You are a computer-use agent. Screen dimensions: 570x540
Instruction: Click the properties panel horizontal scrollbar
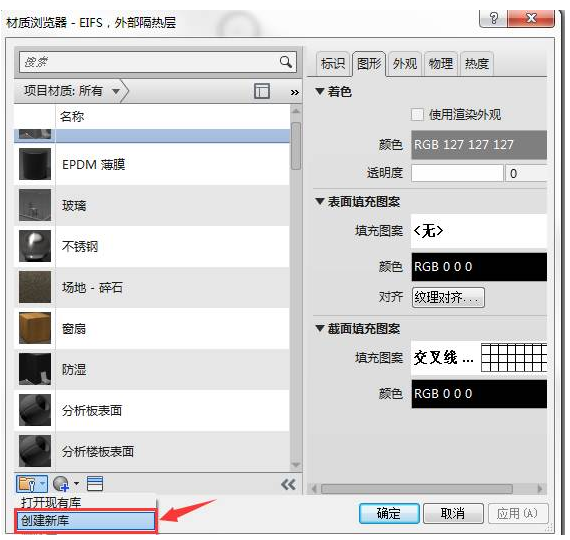click(417, 489)
